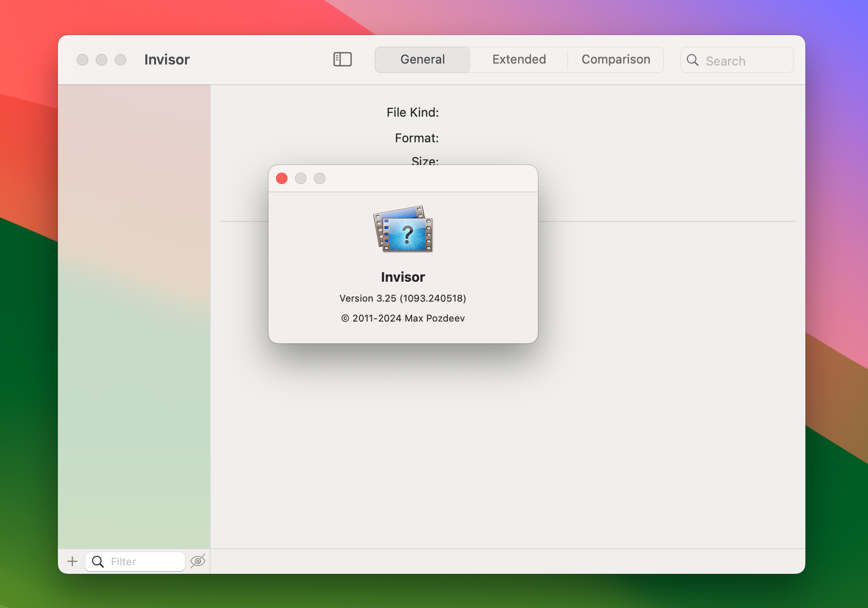This screenshot has width=868, height=608.
Task: Switch to the General tab
Action: click(x=423, y=59)
